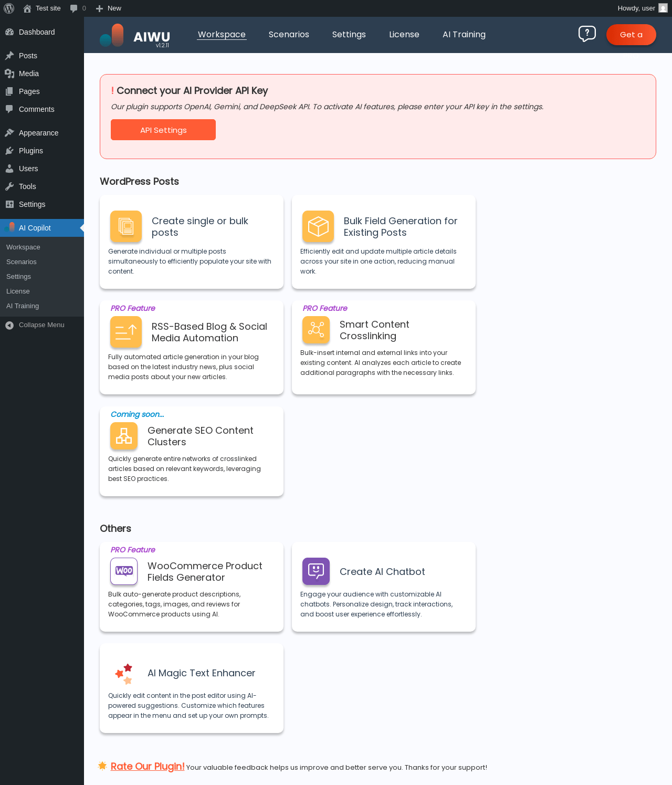Open the AI Training tab in header
Viewport: 672px width, 785px height.
point(464,35)
